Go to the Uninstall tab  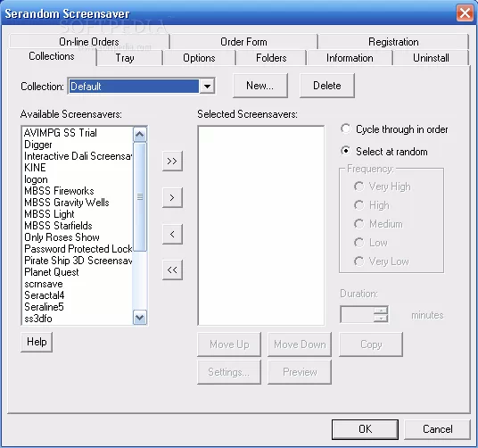click(x=431, y=58)
